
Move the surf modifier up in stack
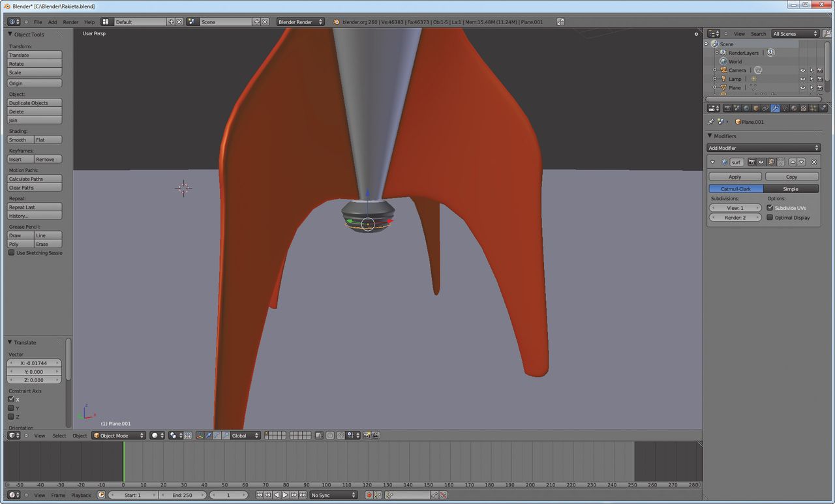tap(793, 162)
